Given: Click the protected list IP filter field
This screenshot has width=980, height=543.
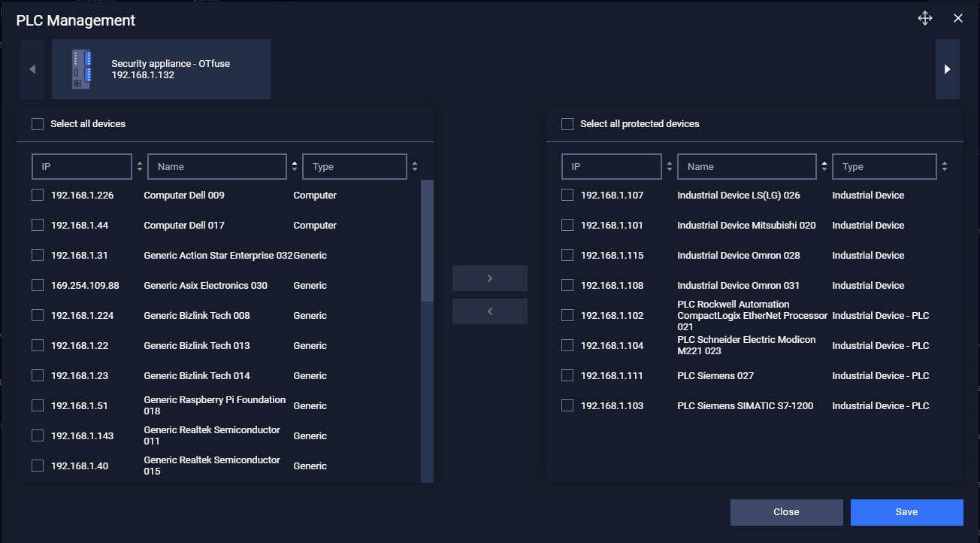Looking at the screenshot, I should [x=612, y=167].
